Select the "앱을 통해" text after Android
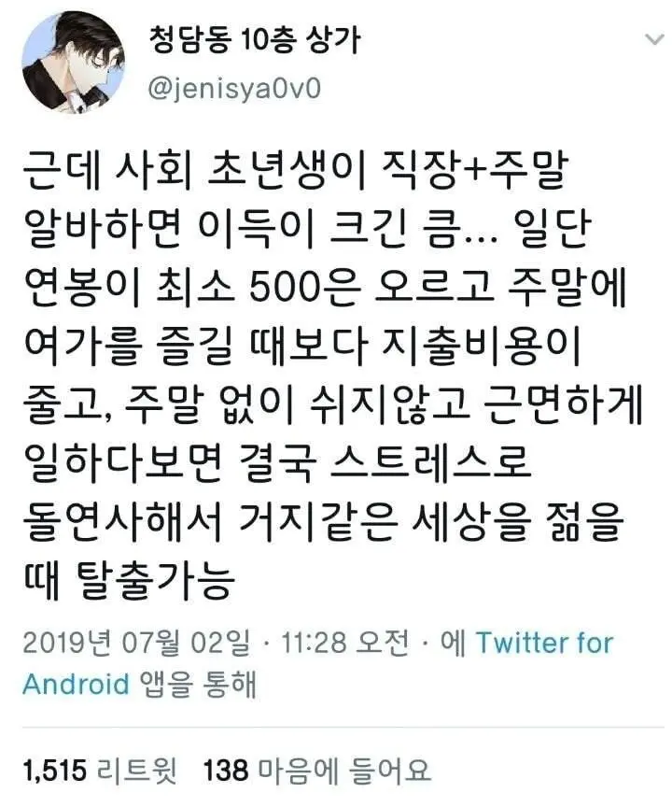Screen dimensions: 672x807 [198, 685]
